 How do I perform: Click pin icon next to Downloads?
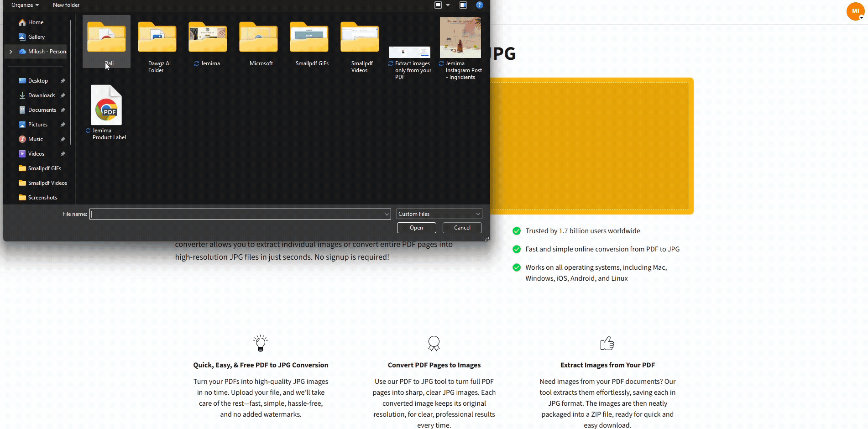[63, 95]
